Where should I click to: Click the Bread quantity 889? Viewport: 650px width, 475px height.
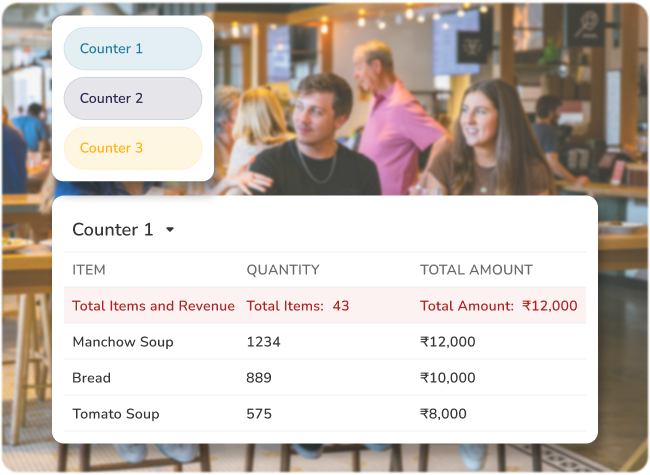coord(260,378)
